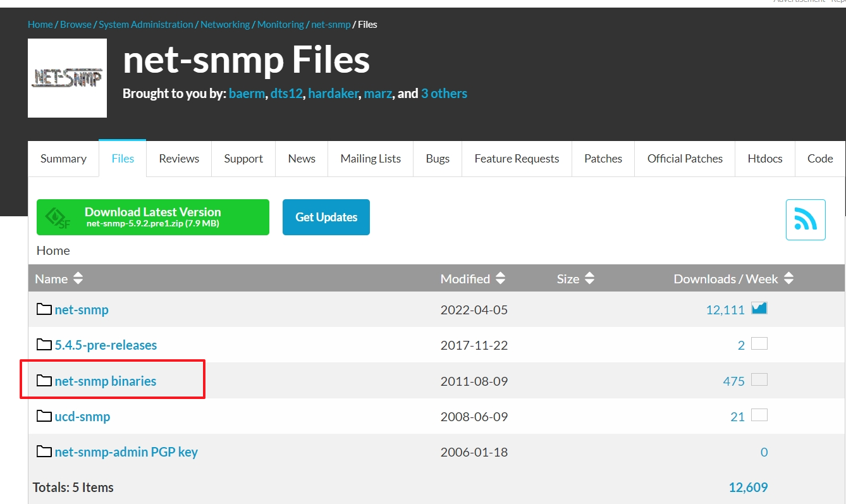Sort files by Modified column arrows
846x504 pixels.
[x=500, y=278]
